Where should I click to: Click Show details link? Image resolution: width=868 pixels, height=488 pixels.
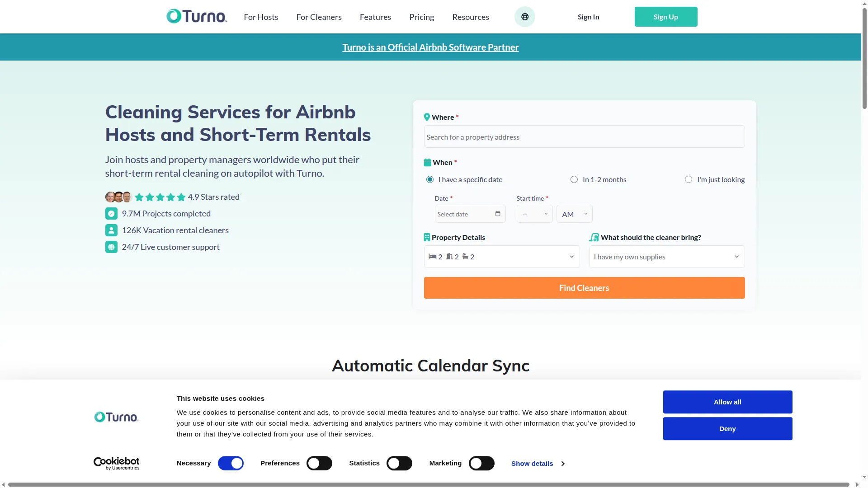coord(532,464)
